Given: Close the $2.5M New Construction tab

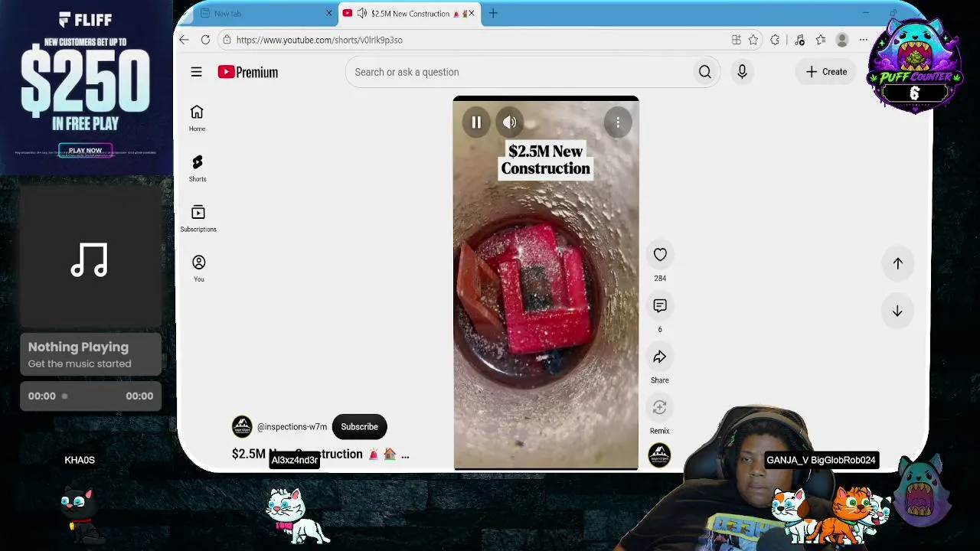Looking at the screenshot, I should click(x=472, y=14).
